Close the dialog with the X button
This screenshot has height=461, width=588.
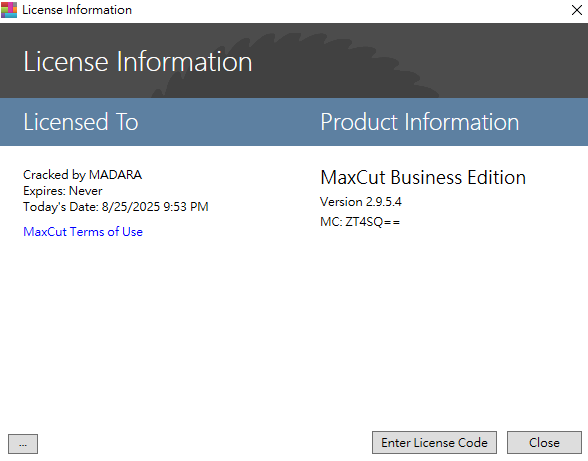tap(577, 10)
